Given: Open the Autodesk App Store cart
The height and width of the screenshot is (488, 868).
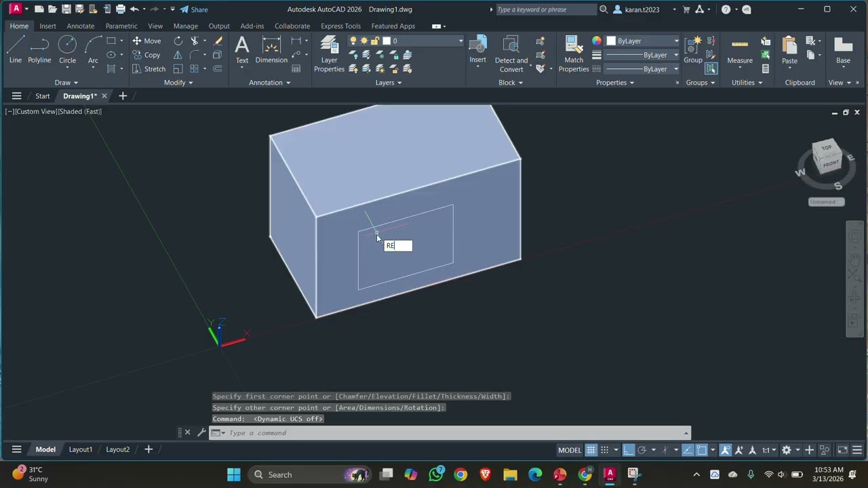Looking at the screenshot, I should pos(686,9).
